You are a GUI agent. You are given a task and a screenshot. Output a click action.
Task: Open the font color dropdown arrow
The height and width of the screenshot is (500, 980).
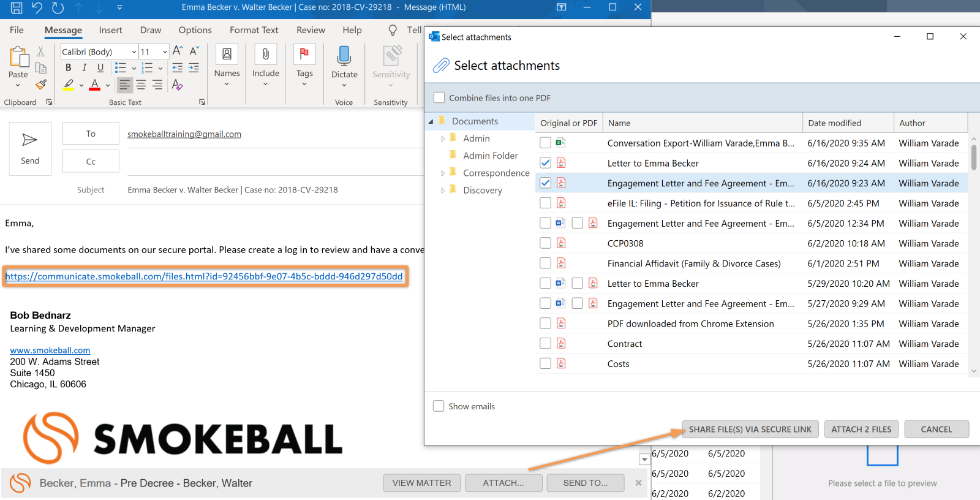[x=108, y=85]
